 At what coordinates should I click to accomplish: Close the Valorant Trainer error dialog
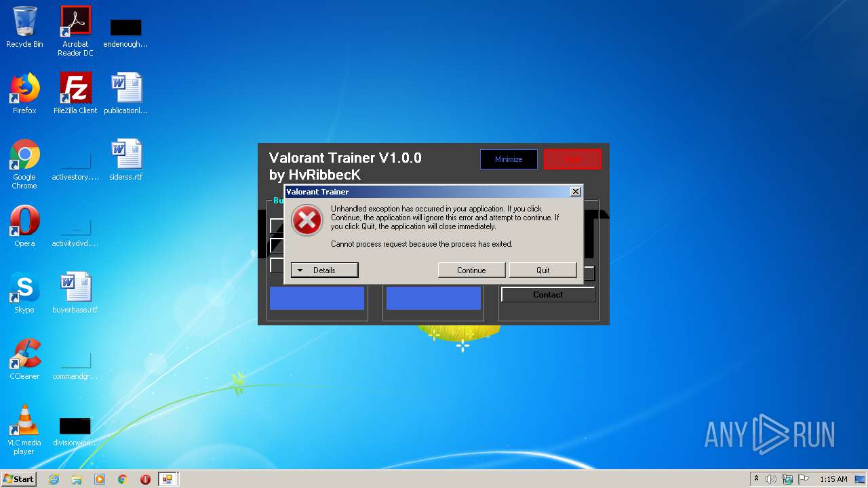(576, 192)
